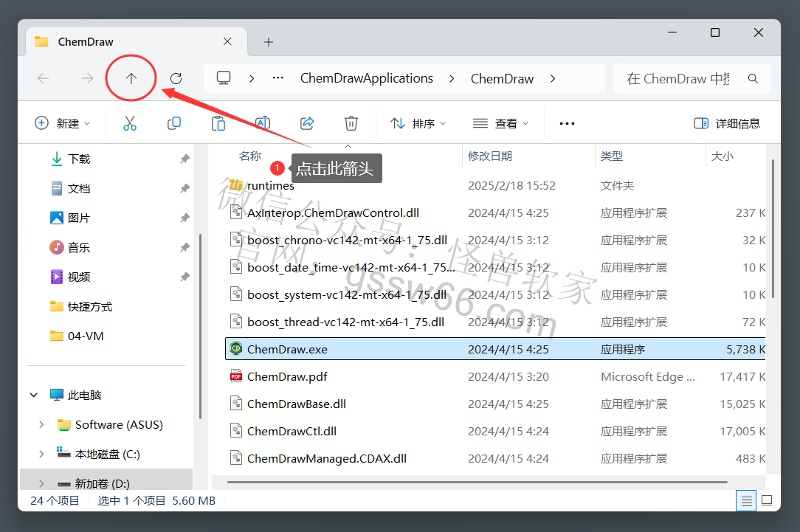This screenshot has width=800, height=532.
Task: Go to ChemDrawApplications breadcrumb
Action: (366, 78)
